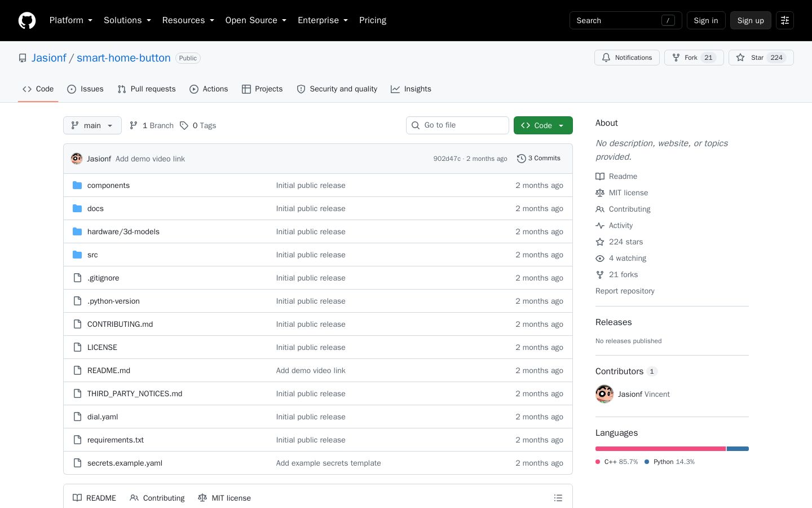The width and height of the screenshot is (812, 508).
Task: Open the components folder icon
Action: (77, 185)
